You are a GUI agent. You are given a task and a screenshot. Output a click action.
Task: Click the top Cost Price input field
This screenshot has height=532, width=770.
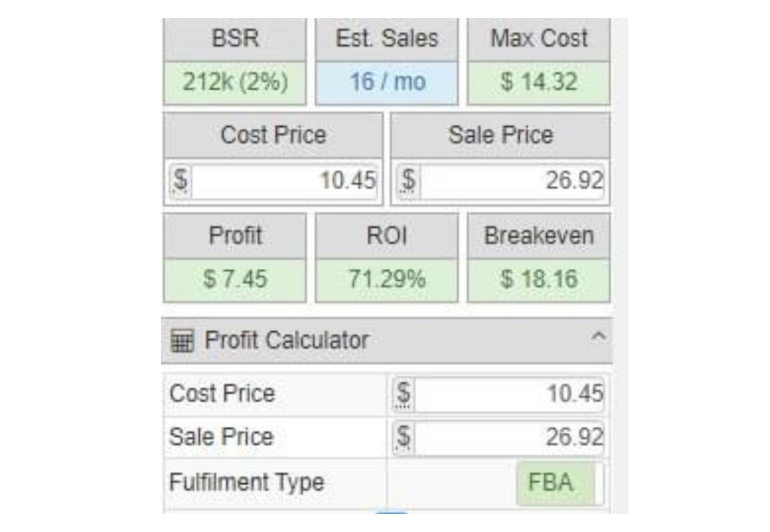pos(283,180)
